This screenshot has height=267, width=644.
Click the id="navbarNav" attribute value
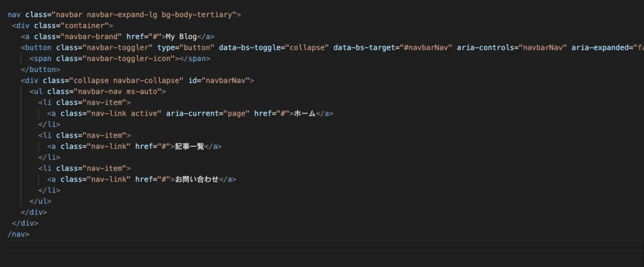pyautogui.click(x=226, y=80)
